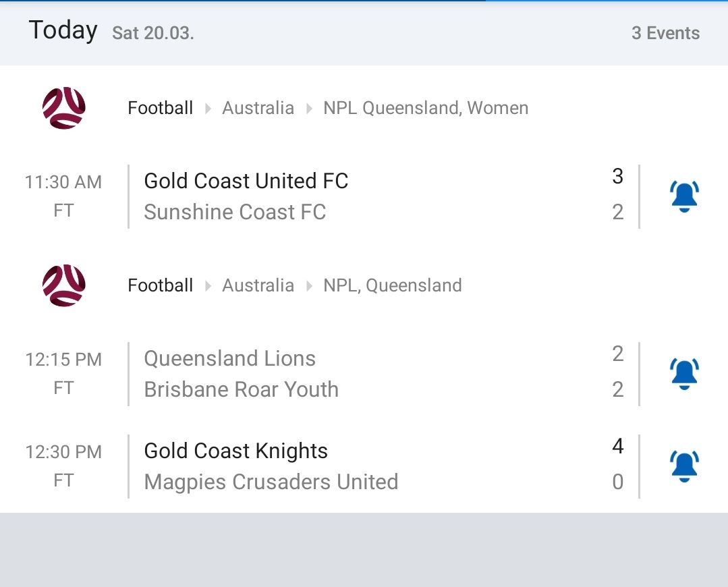Toggle notification bell for Gold Coast United match

click(x=684, y=196)
